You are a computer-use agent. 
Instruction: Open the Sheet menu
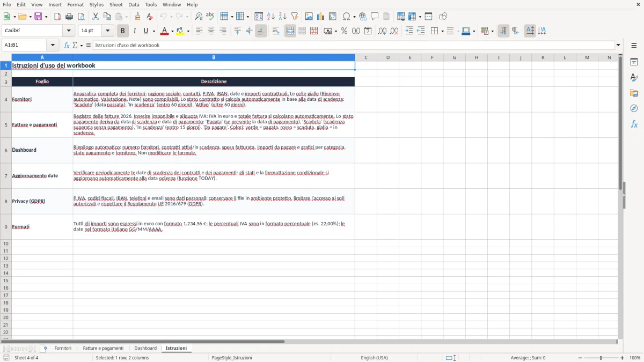(116, 4)
